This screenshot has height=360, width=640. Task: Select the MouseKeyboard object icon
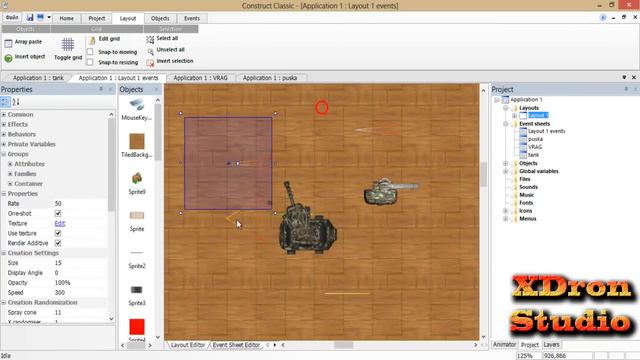click(x=137, y=105)
